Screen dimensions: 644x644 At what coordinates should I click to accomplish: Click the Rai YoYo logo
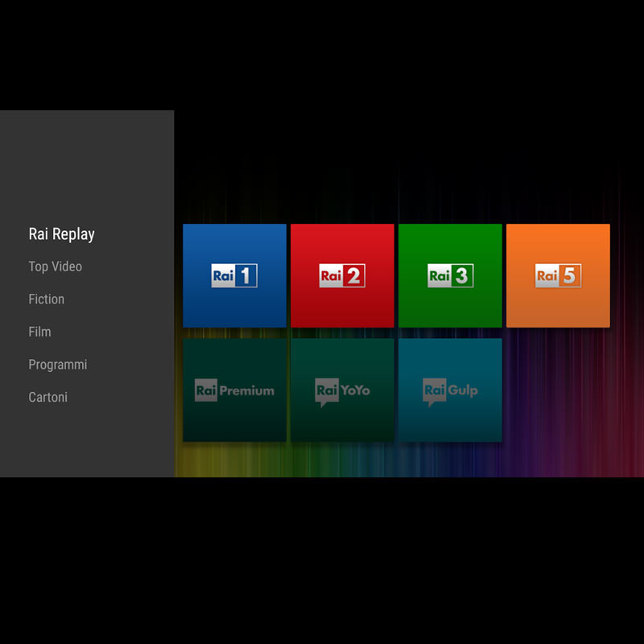(342, 391)
